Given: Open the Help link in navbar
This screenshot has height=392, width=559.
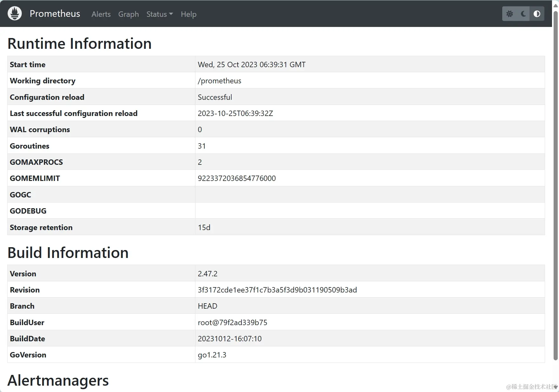Looking at the screenshot, I should [x=188, y=14].
